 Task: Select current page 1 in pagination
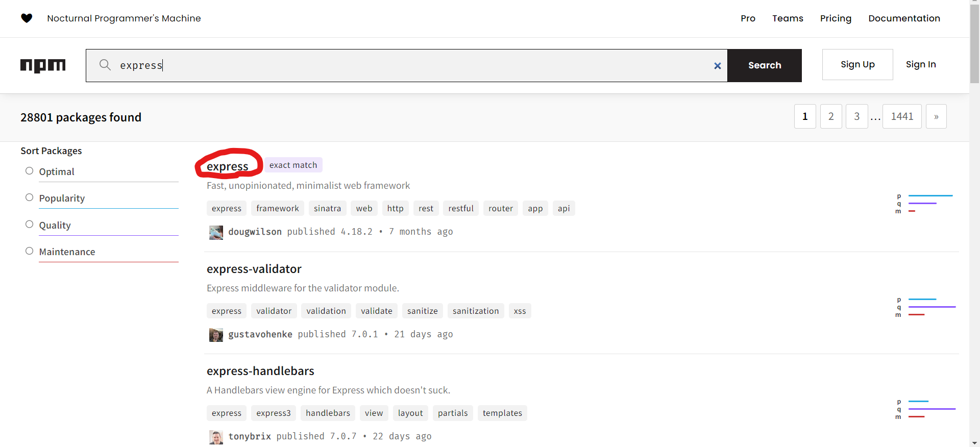click(x=805, y=116)
